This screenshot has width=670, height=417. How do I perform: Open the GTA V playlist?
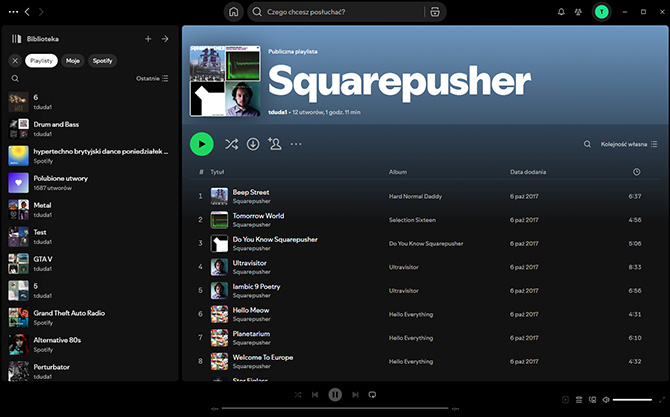pyautogui.click(x=89, y=263)
